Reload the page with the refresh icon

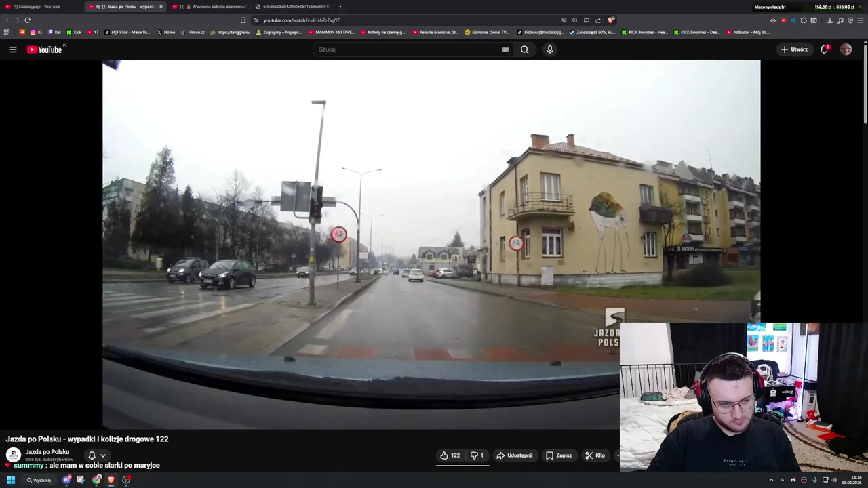click(28, 20)
